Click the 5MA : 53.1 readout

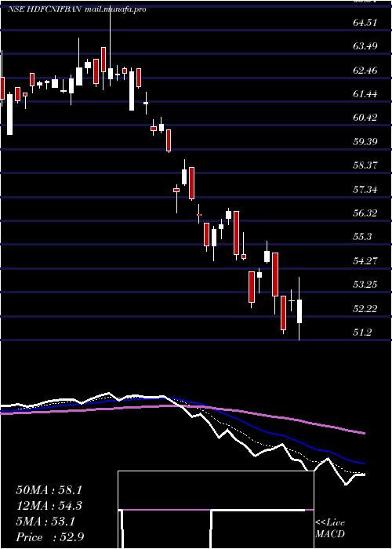(x=45, y=522)
